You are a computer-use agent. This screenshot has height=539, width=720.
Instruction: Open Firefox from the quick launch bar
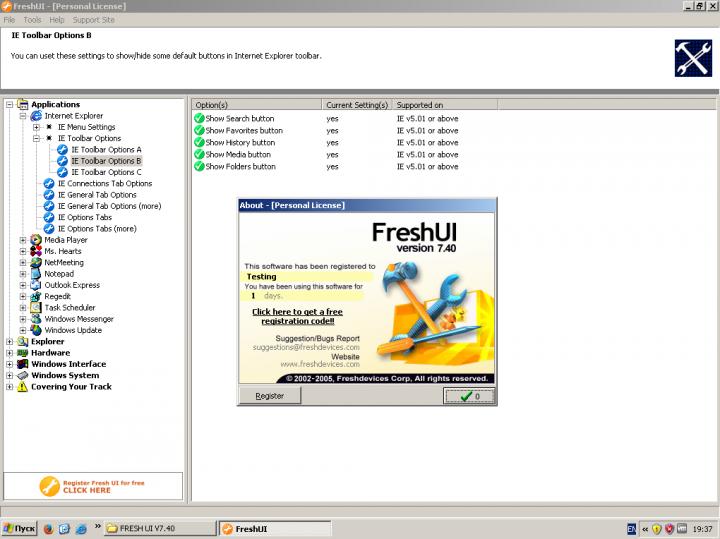48,528
